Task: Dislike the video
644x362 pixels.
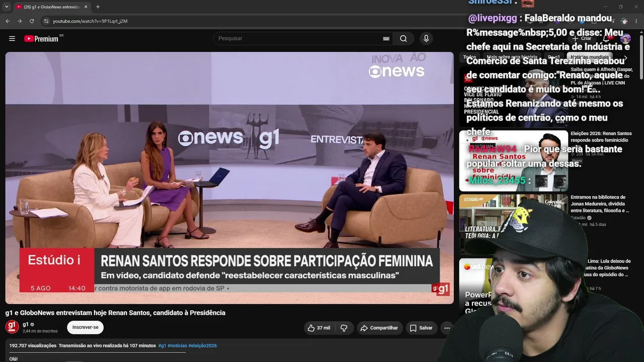Action: 344,328
